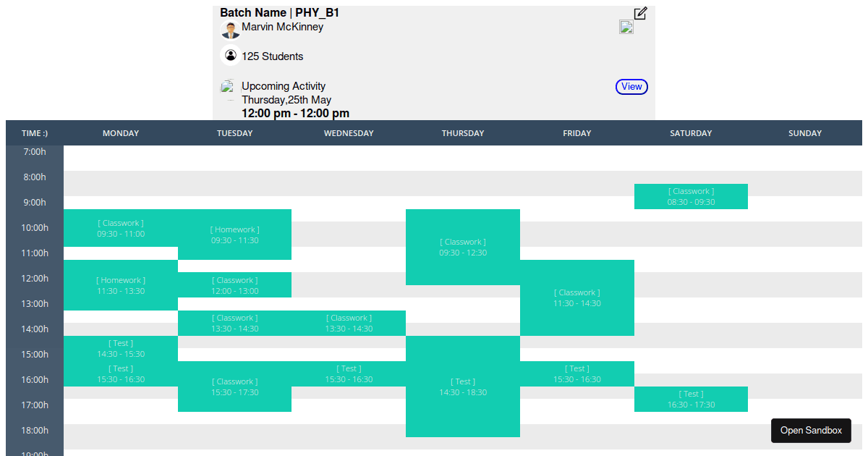This screenshot has height=456, width=868.
Task: Click Wednesday Classwork 13:30 - 14:30 event
Action: (x=349, y=323)
